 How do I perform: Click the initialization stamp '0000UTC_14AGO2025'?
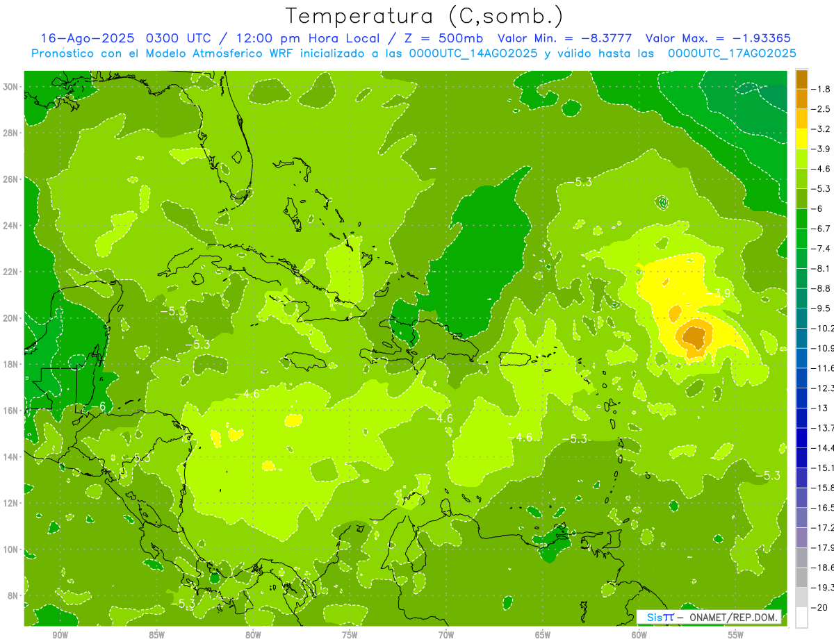coord(473,53)
